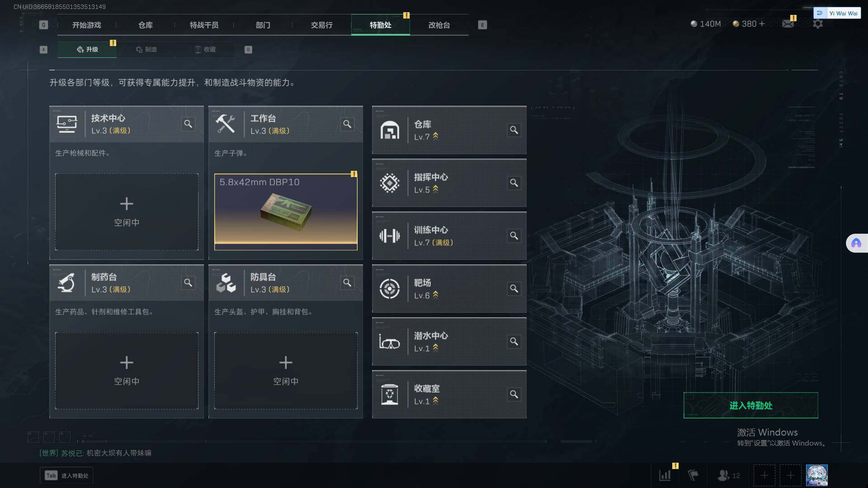Open the statistics bar chart icon
Viewport: 868px width, 488px height.
[665, 475]
